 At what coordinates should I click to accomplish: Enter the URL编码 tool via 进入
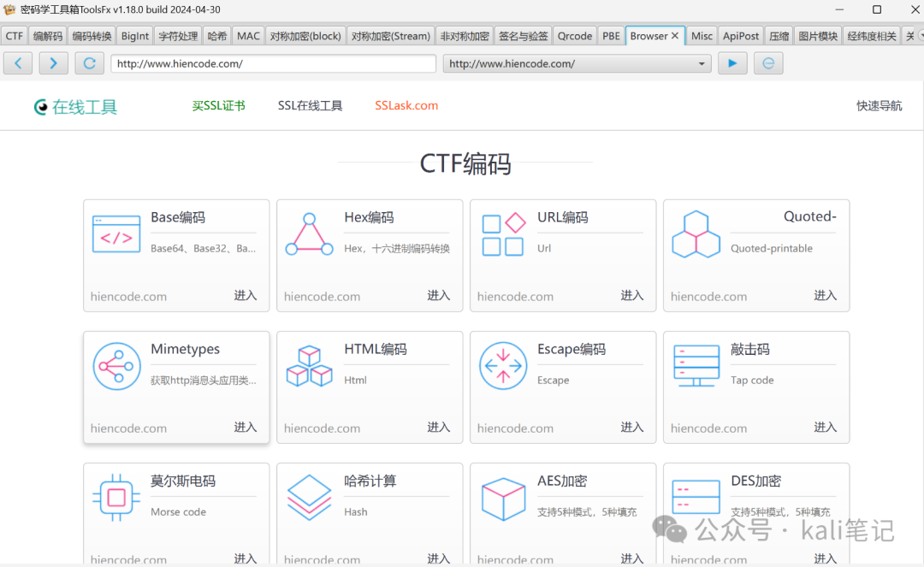631,295
